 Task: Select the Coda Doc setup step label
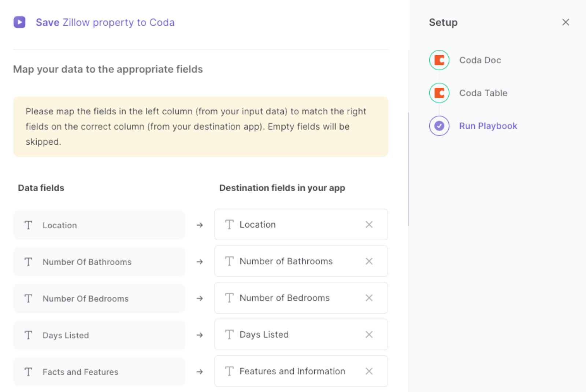(480, 60)
